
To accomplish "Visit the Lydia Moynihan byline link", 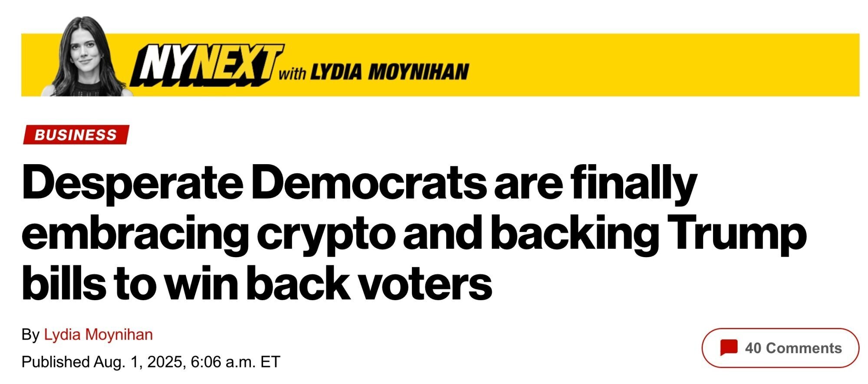I will tap(98, 334).
